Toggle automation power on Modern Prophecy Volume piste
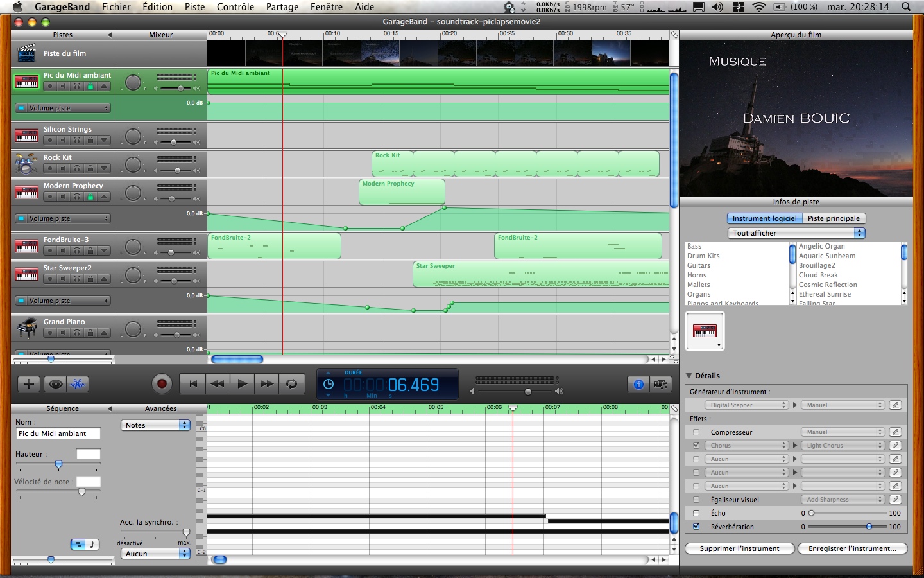This screenshot has width=924, height=578. pos(21,218)
